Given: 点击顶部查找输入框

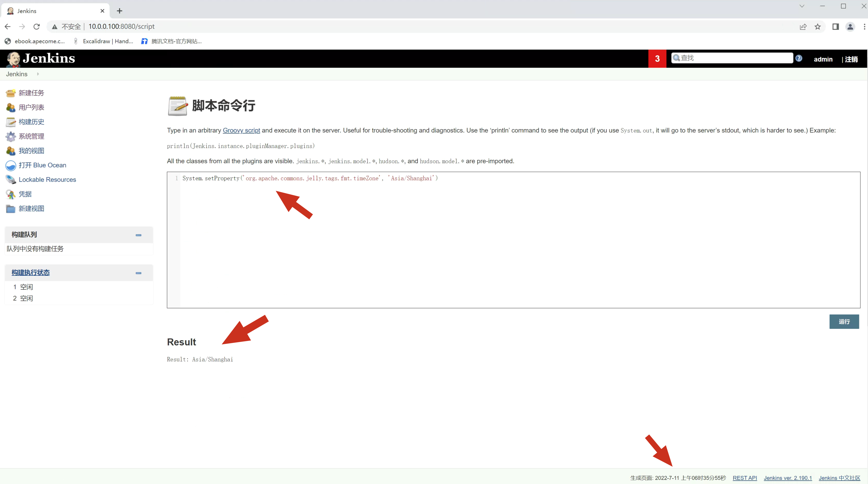Looking at the screenshot, I should coord(731,58).
